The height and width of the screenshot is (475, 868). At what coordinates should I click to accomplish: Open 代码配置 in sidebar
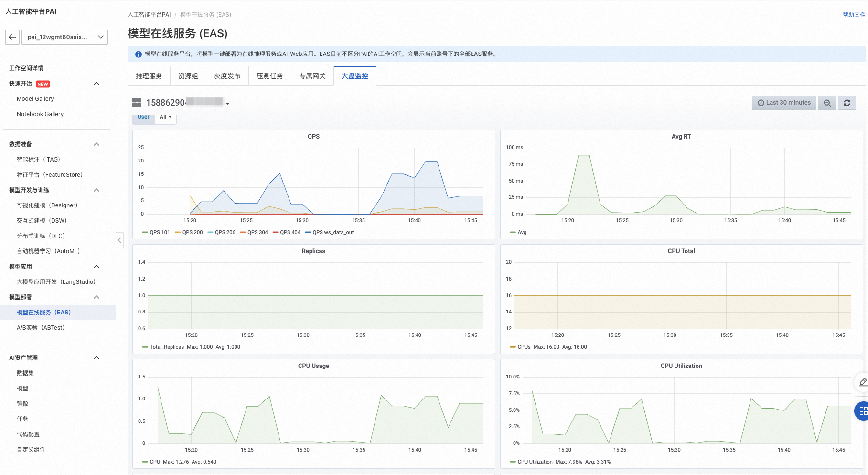coord(28,434)
